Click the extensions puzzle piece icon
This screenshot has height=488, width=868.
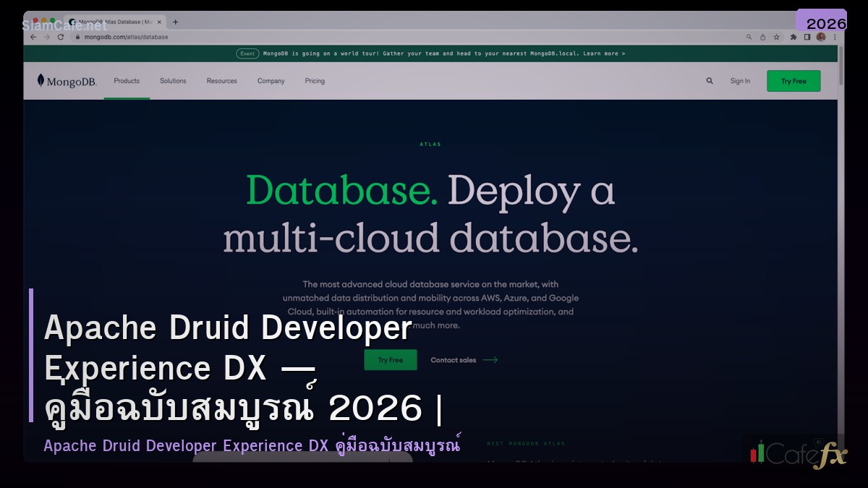(x=793, y=37)
